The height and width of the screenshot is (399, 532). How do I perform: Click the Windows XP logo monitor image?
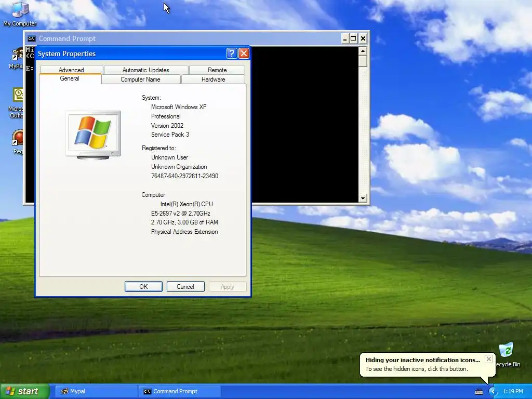click(94, 135)
